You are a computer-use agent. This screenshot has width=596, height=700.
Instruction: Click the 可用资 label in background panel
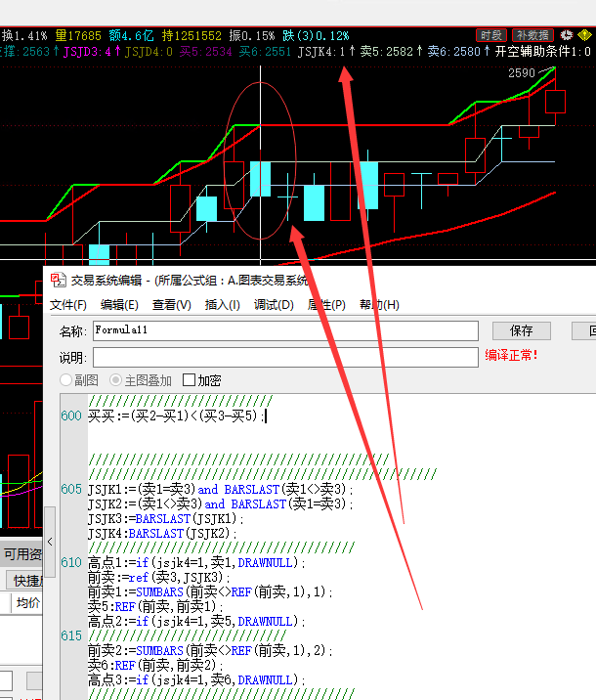click(22, 554)
